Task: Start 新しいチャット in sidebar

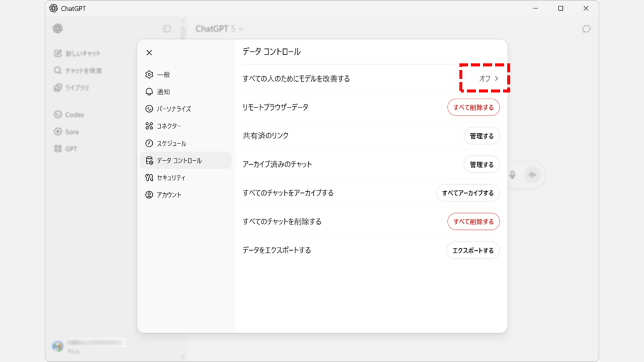Action: 77,53
